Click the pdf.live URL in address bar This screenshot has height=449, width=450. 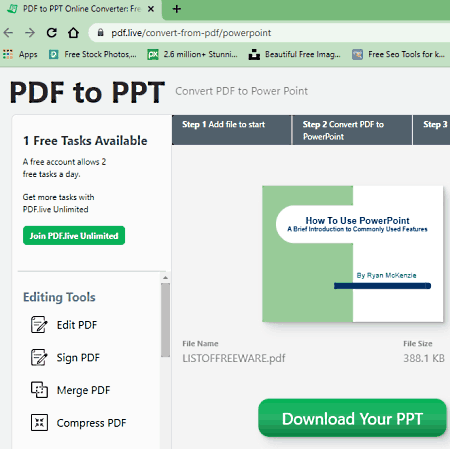click(191, 33)
